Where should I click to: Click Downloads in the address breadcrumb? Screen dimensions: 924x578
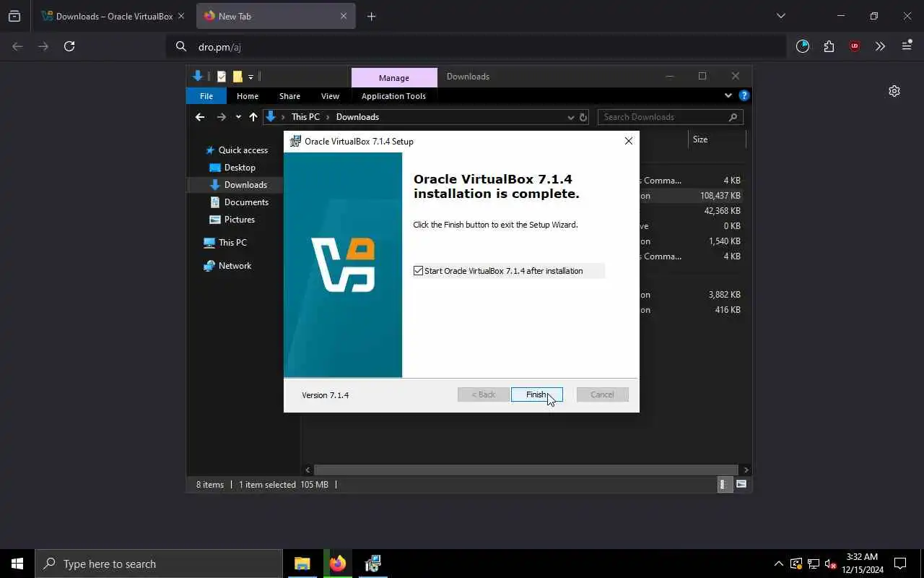click(357, 117)
